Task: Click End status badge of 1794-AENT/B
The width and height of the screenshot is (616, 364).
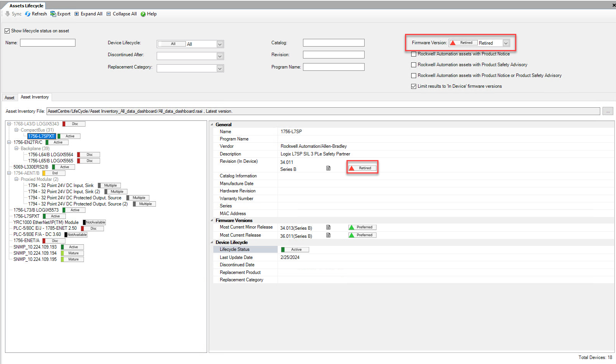Action: (54, 173)
